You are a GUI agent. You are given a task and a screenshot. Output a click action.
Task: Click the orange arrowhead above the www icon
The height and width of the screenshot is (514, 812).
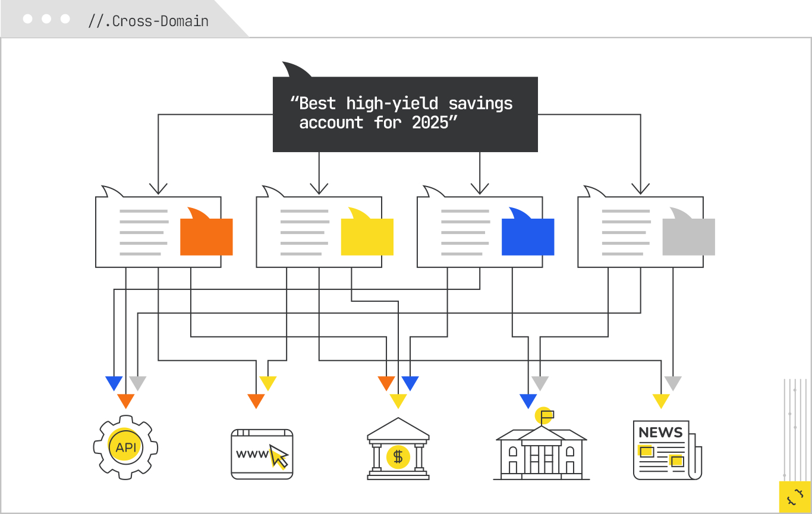pos(256,401)
